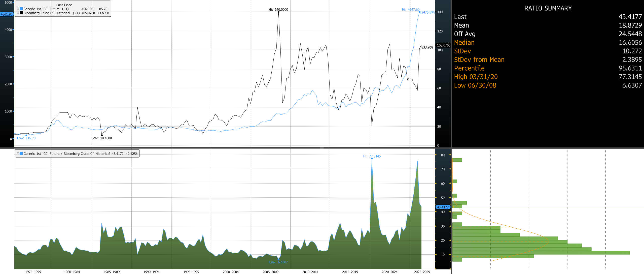Viewport: 644px width, 274px height.
Task: Click the Hi: 4647.60 gold high marker
Action: tap(419, 12)
